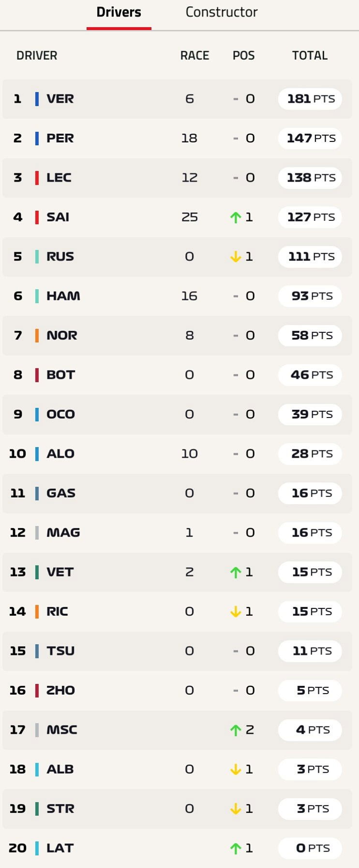Image resolution: width=359 pixels, height=868 pixels.
Task: Click the green up arrow for LAT
Action: point(236,849)
